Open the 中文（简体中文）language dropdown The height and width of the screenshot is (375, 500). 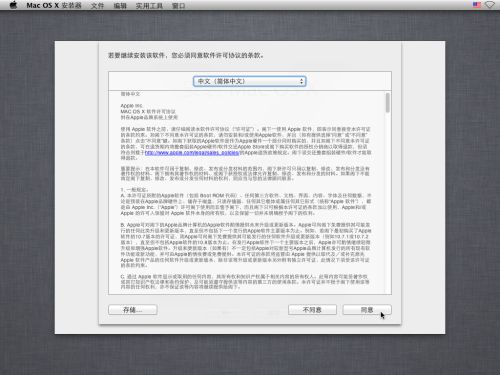coord(249,81)
